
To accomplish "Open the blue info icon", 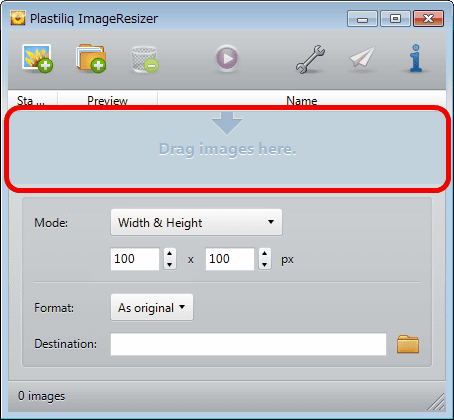I will coord(416,58).
